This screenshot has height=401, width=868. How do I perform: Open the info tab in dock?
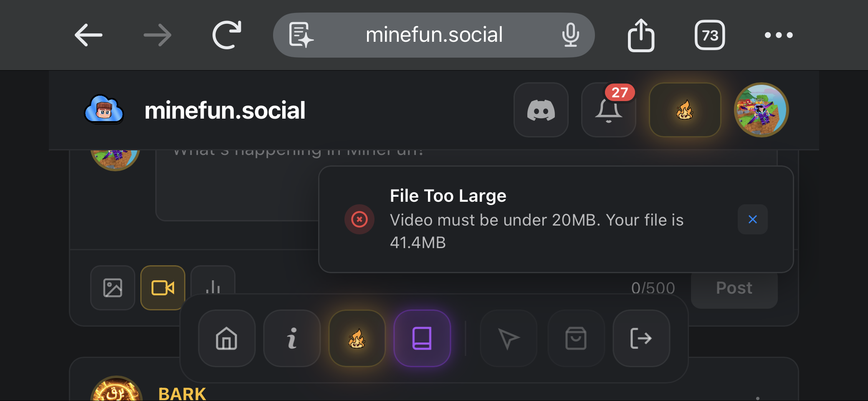click(292, 338)
